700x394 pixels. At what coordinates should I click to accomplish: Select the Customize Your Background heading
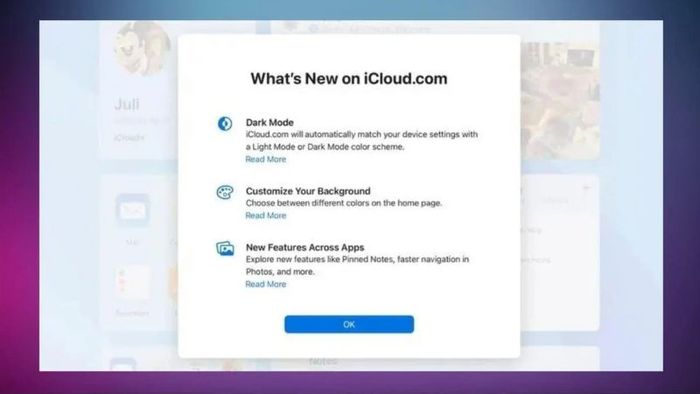click(308, 191)
